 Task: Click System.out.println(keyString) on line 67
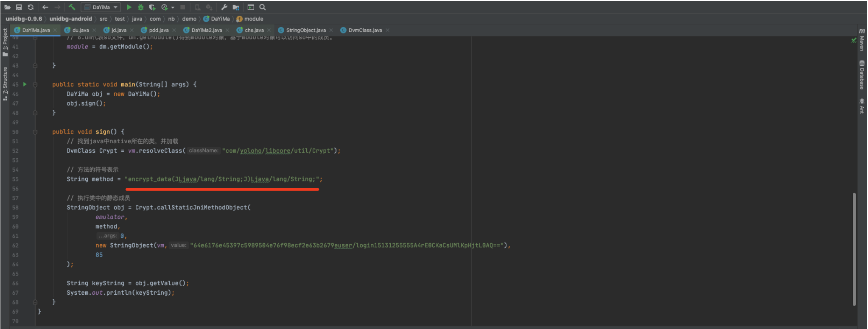(x=120, y=293)
